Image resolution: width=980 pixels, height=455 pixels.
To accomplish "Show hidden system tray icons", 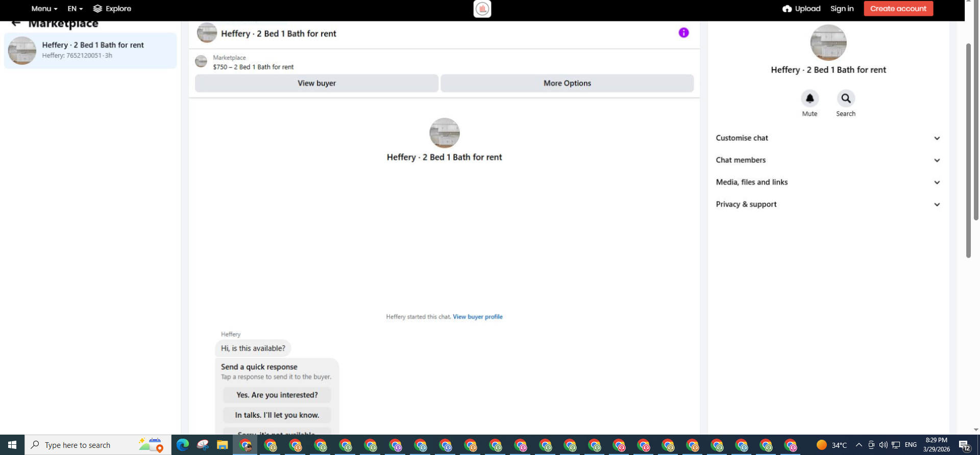I will pyautogui.click(x=859, y=445).
